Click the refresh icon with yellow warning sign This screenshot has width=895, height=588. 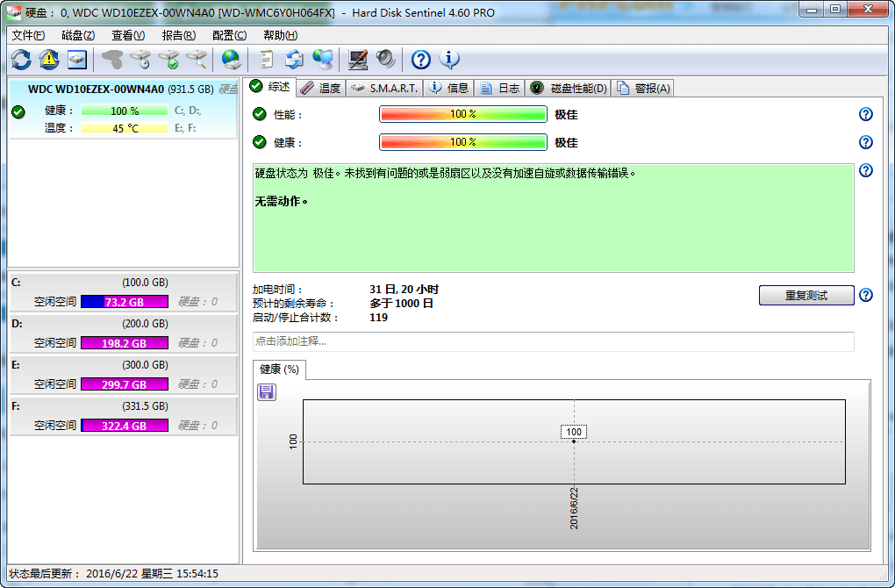point(49,60)
